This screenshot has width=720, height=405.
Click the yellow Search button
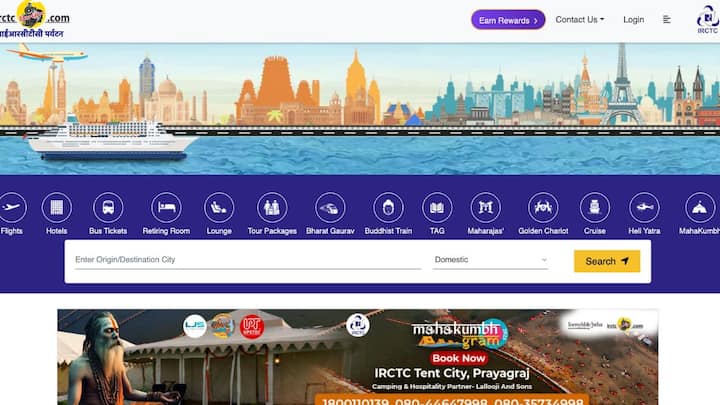(607, 261)
